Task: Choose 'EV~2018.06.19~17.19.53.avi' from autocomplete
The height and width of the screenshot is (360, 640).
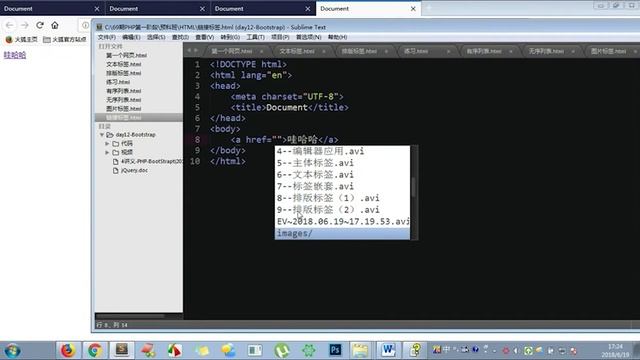Action: 342,222
